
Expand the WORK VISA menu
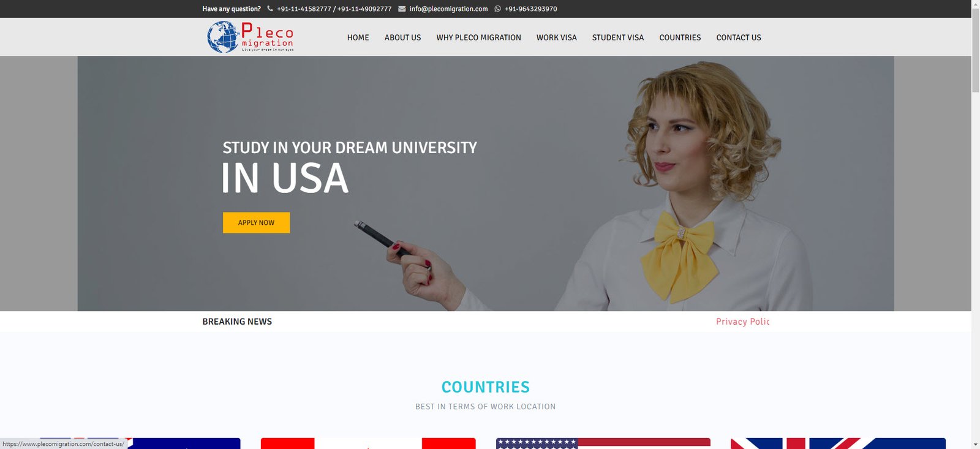point(556,37)
